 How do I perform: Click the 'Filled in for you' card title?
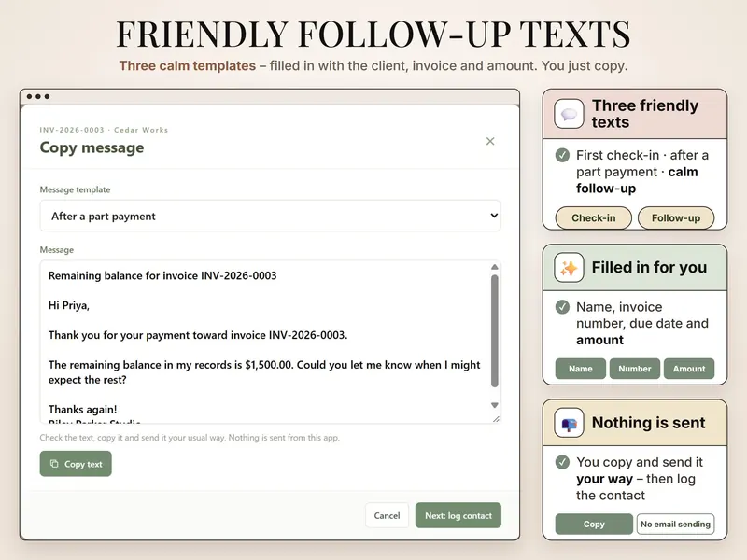[649, 268]
